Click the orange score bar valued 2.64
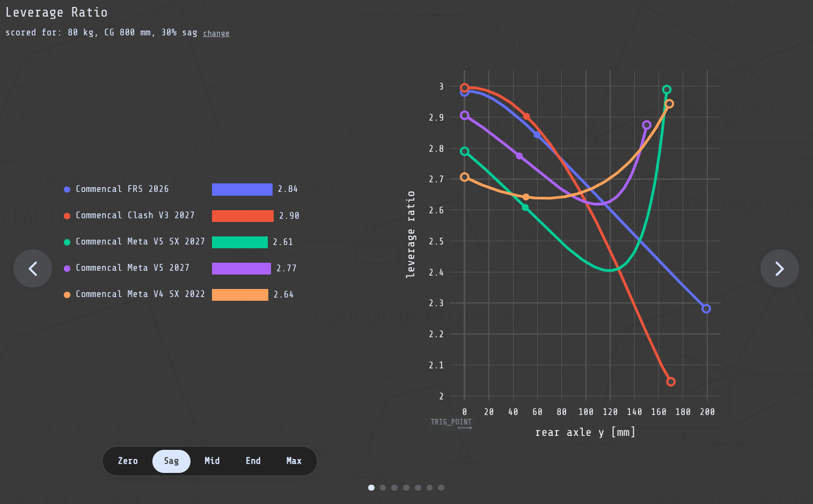 pyautogui.click(x=240, y=294)
